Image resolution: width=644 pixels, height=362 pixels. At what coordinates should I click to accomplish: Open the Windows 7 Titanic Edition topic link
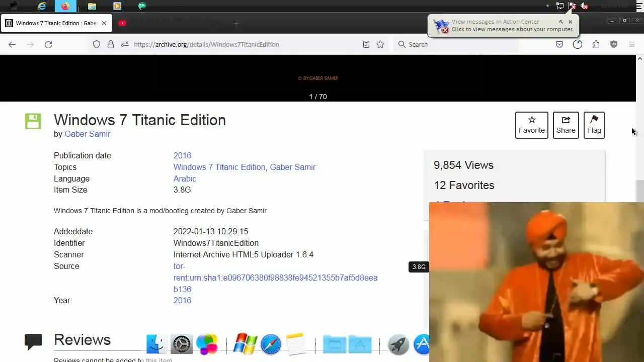219,167
